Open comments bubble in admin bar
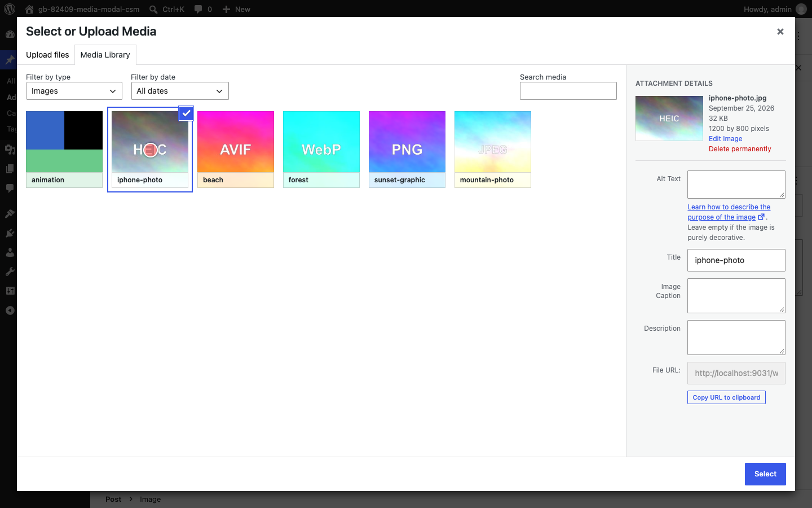812x508 pixels. [203, 9]
